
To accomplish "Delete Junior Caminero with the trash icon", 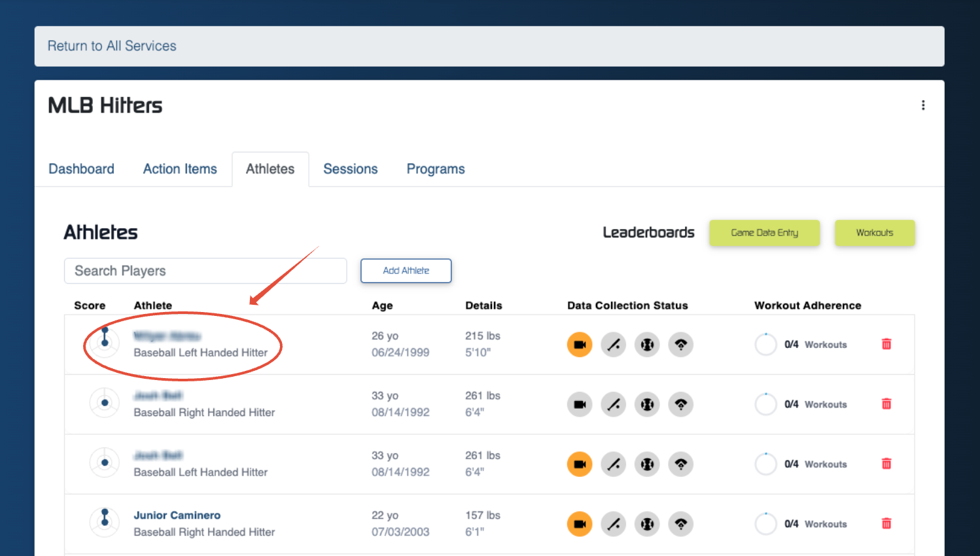I will point(886,523).
